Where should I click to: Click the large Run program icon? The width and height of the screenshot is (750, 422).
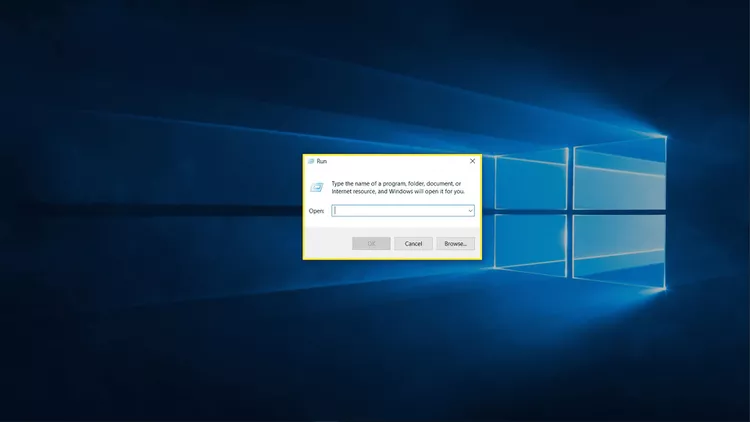pos(317,187)
